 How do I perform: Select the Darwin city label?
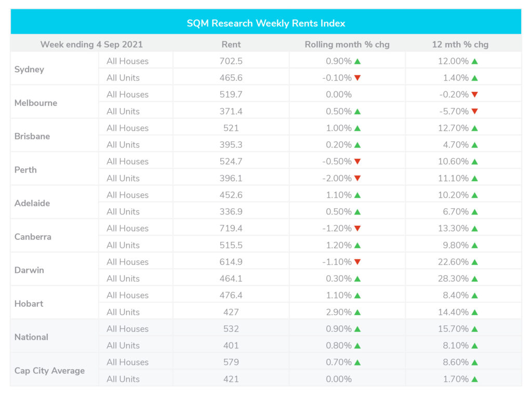pos(29,270)
